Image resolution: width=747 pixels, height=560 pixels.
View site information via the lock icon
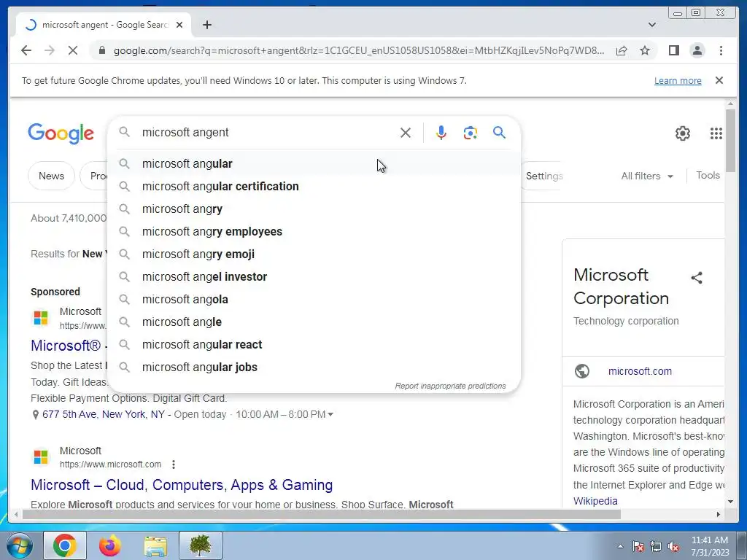[x=101, y=50]
